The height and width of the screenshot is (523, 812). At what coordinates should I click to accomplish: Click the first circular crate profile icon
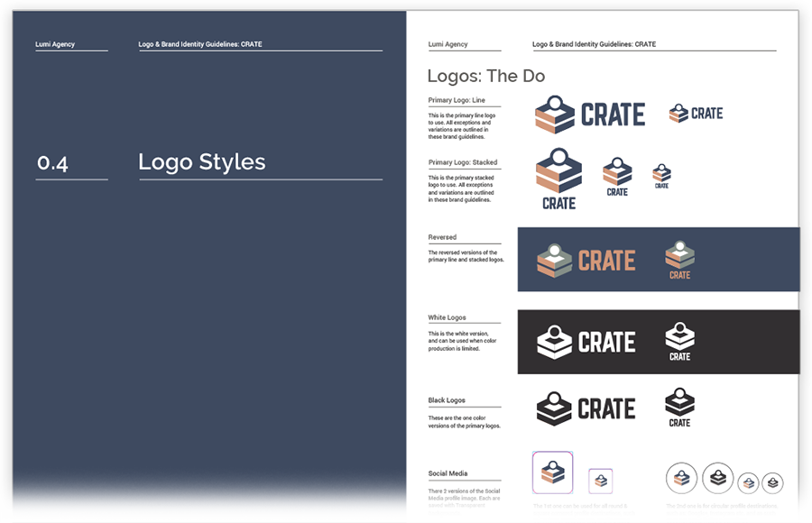pyautogui.click(x=682, y=478)
